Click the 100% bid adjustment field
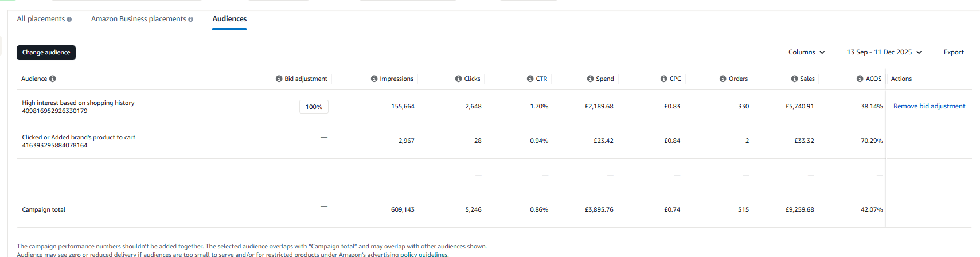The image size is (980, 257). click(314, 107)
